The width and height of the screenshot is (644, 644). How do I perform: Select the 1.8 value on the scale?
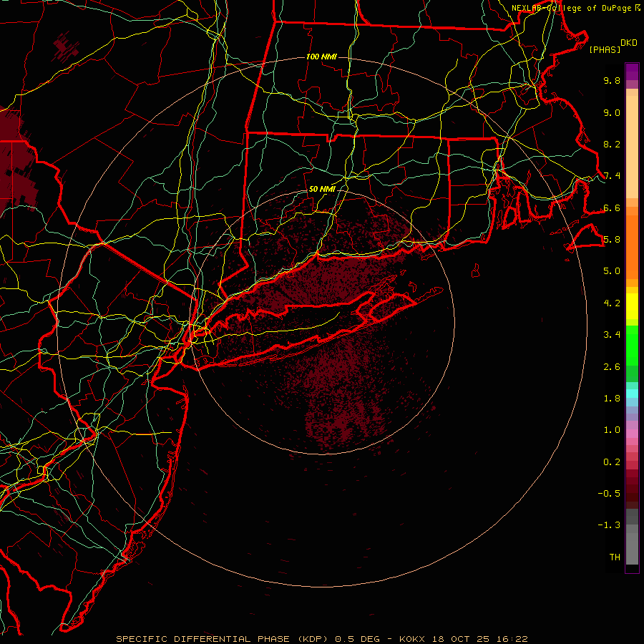pyautogui.click(x=612, y=399)
